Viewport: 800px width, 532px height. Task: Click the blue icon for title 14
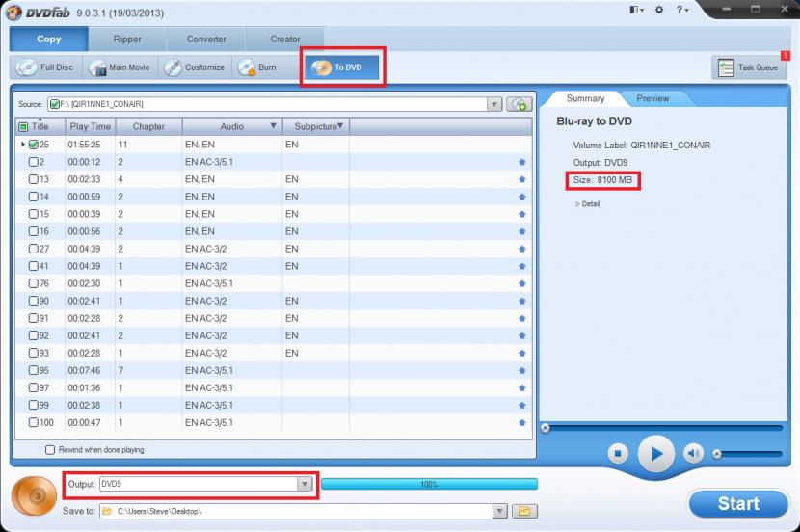tap(522, 197)
